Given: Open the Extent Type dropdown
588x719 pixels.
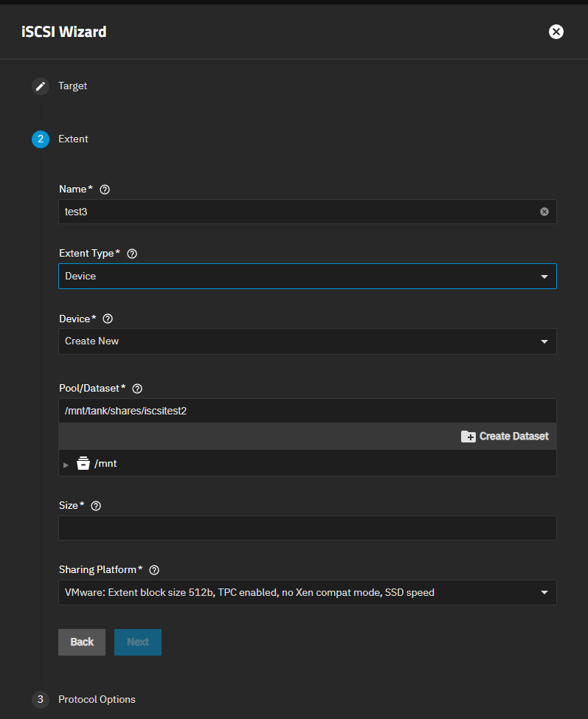Looking at the screenshot, I should tap(307, 277).
